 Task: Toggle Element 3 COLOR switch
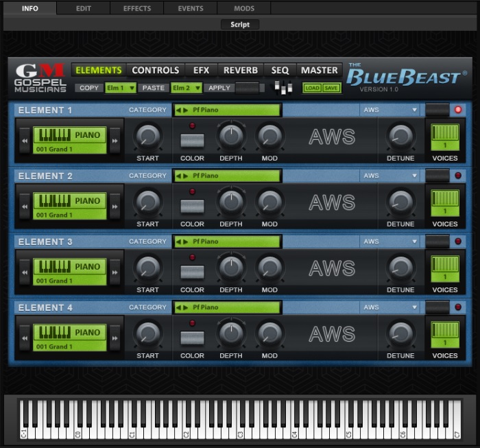coord(192,272)
